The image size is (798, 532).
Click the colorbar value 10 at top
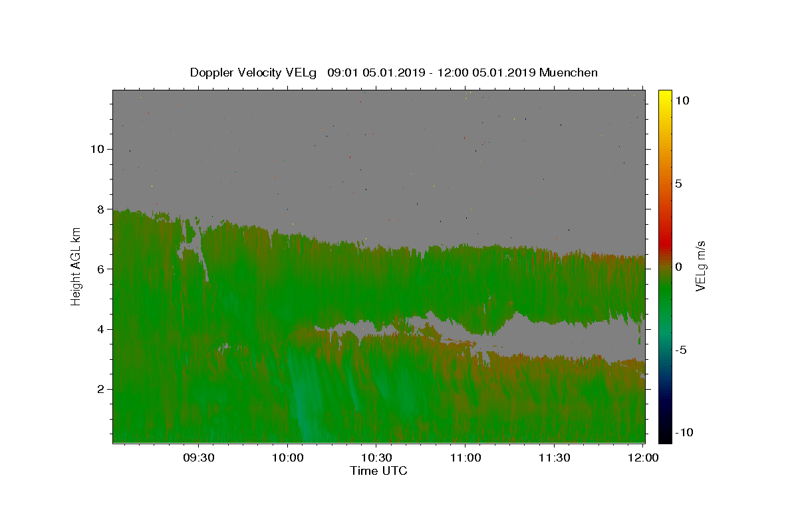pos(682,100)
